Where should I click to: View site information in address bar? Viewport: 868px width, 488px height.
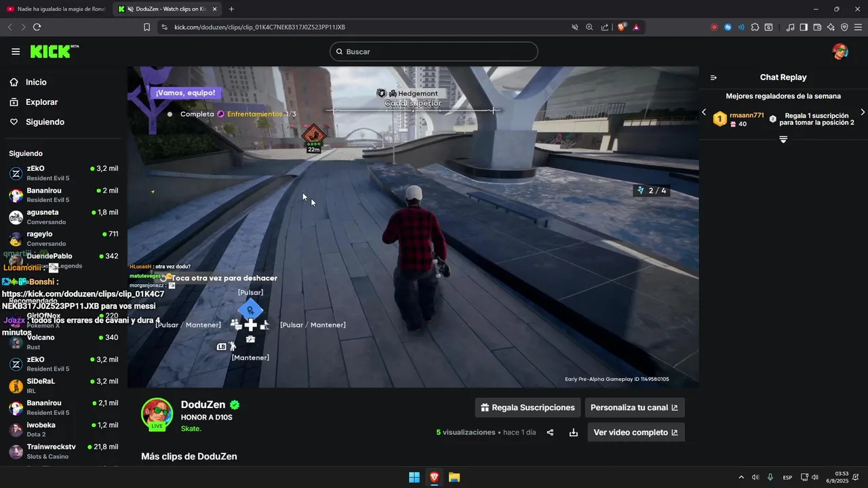164,27
